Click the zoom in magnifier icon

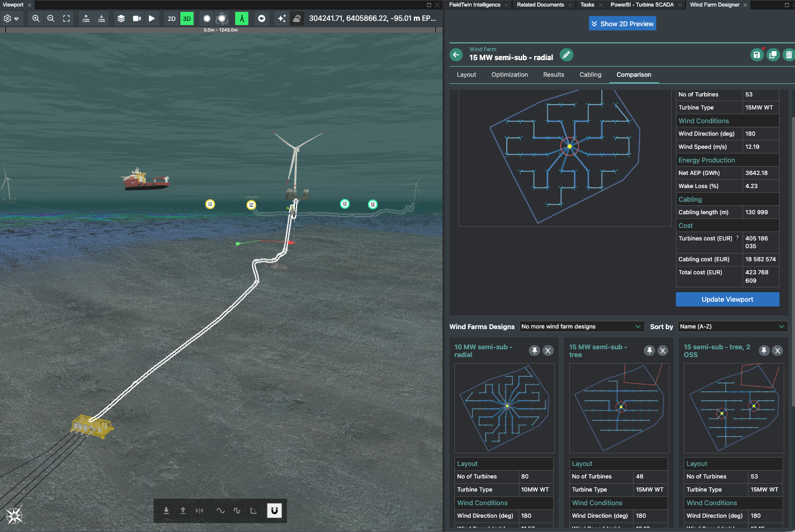click(x=36, y=18)
